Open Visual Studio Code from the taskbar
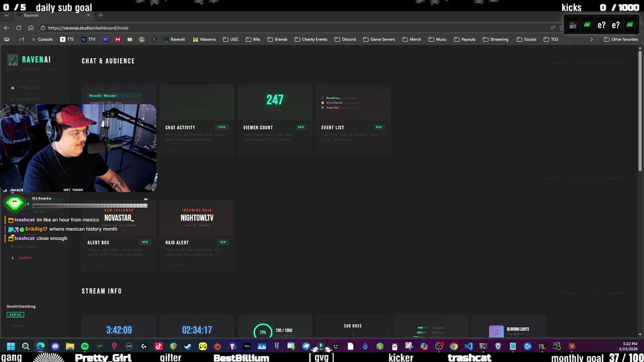This screenshot has height=362, width=644. pos(468,346)
